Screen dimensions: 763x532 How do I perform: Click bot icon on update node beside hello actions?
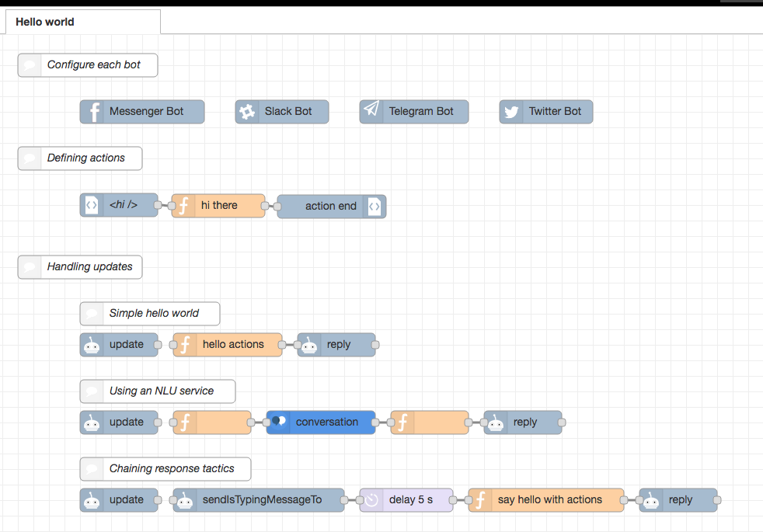[x=92, y=345]
